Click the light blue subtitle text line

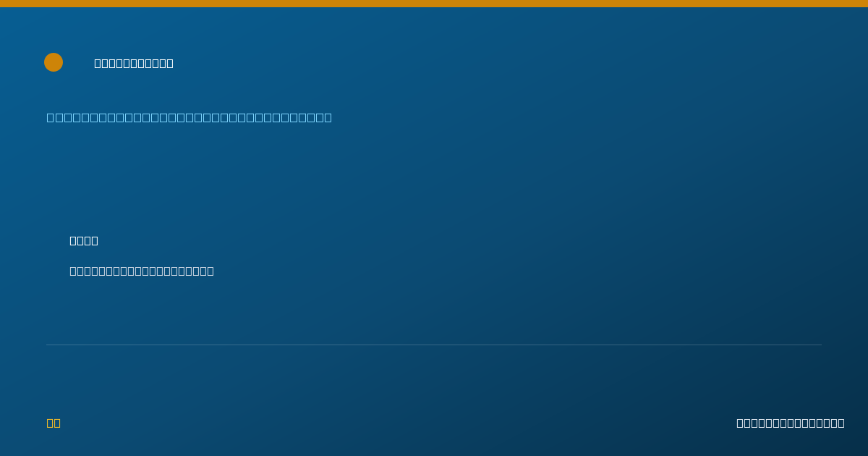coord(190,117)
